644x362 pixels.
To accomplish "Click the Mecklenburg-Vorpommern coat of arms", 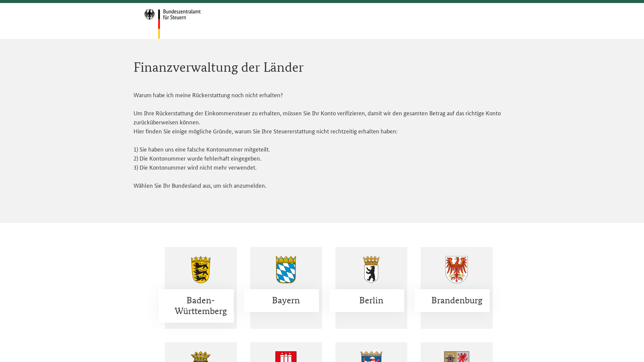I will coord(457,357).
